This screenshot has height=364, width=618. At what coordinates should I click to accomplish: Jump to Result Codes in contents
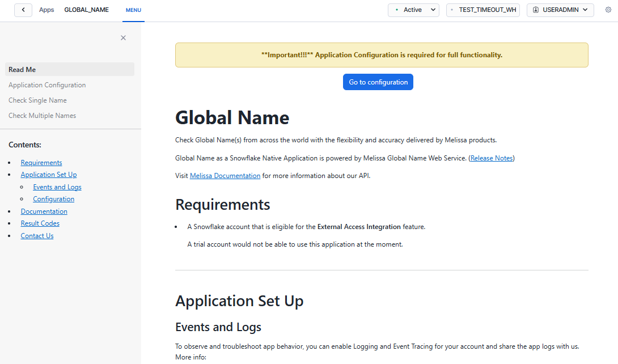[x=40, y=223]
